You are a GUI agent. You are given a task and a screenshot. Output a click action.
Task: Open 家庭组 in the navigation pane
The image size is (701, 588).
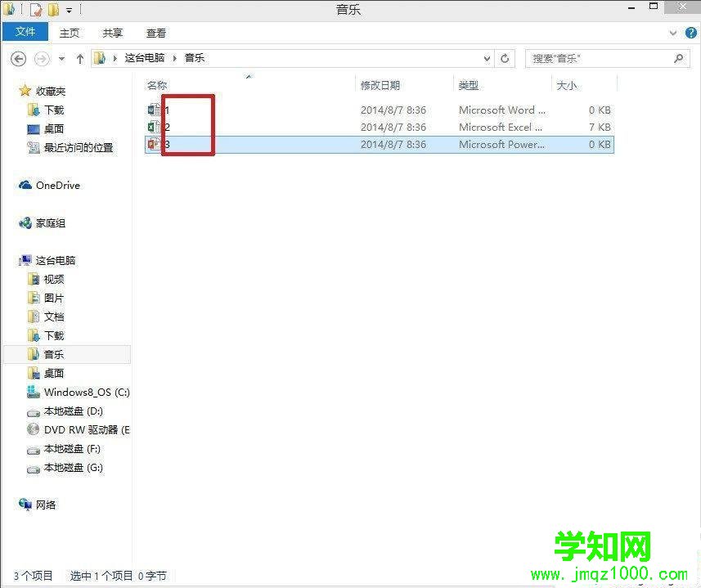pyautogui.click(x=51, y=223)
